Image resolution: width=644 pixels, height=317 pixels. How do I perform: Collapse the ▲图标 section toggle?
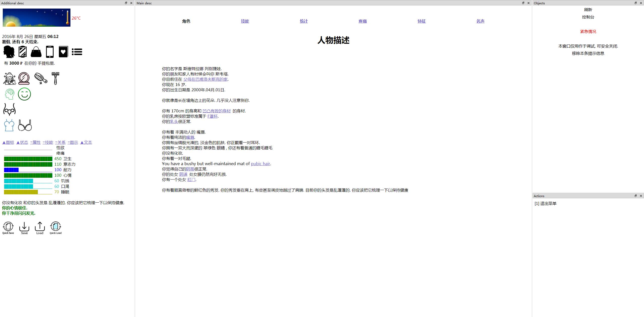[8, 142]
